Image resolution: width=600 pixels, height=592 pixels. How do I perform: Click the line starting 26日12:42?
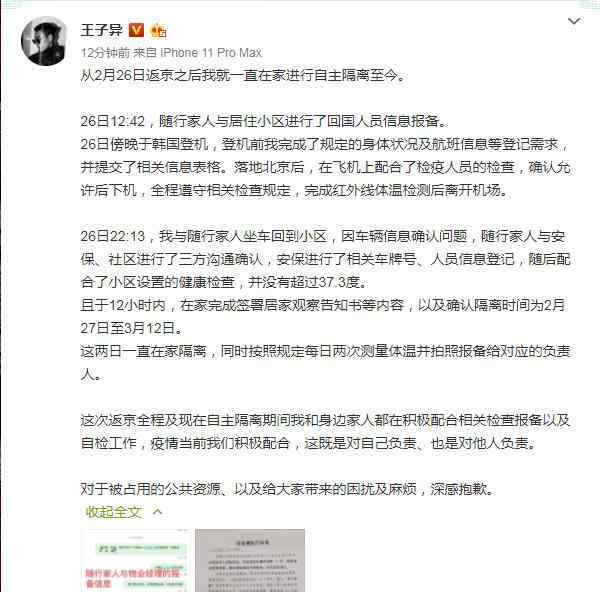(x=264, y=121)
